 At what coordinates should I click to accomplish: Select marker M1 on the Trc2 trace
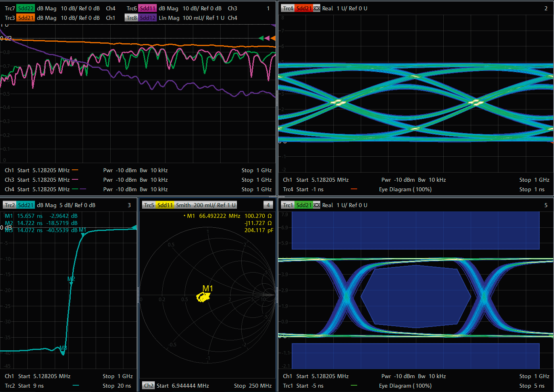coord(83,234)
